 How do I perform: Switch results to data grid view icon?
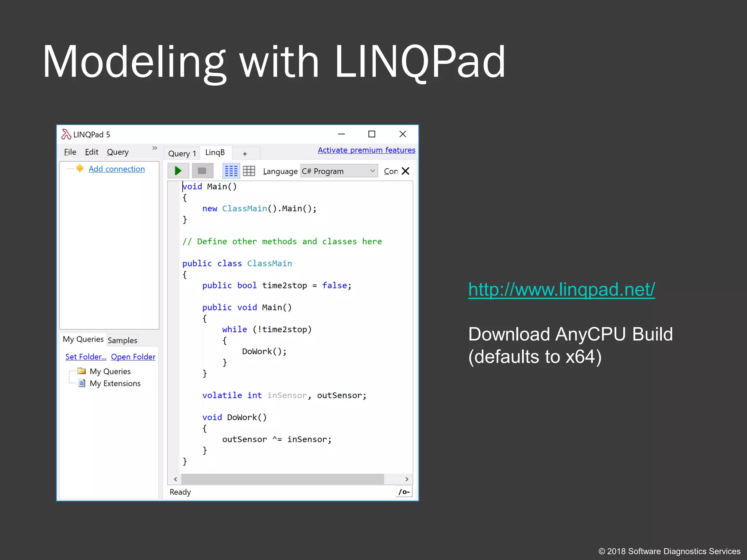click(249, 171)
